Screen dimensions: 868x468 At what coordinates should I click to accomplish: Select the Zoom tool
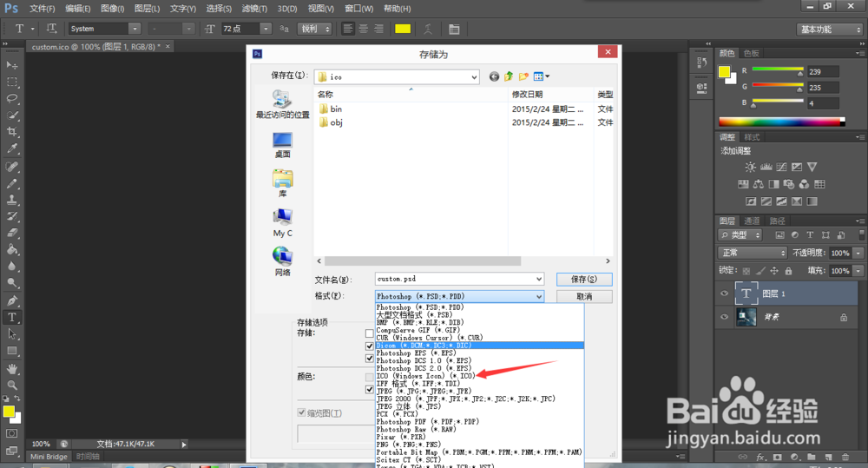(x=12, y=386)
